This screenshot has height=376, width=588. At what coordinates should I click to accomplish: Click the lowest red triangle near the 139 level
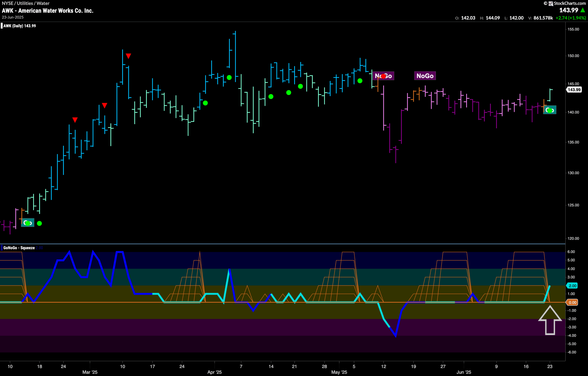pyautogui.click(x=75, y=120)
